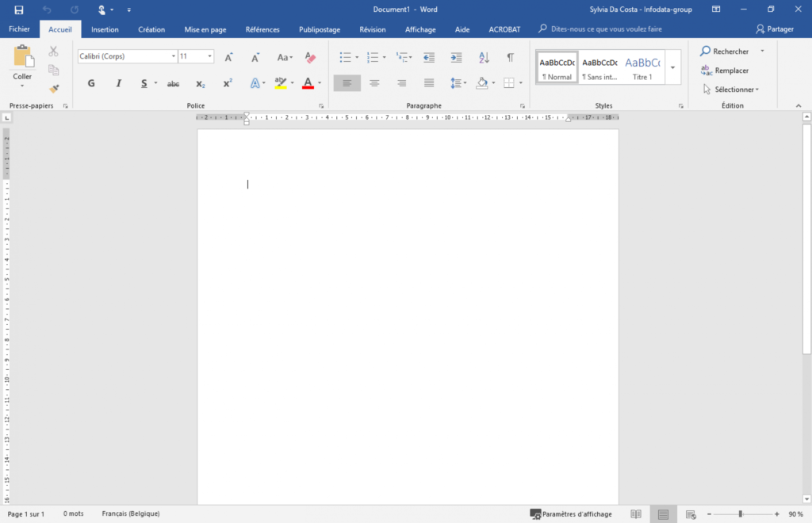Click the Format Painter brush icon
The image size is (812, 523).
tap(54, 89)
